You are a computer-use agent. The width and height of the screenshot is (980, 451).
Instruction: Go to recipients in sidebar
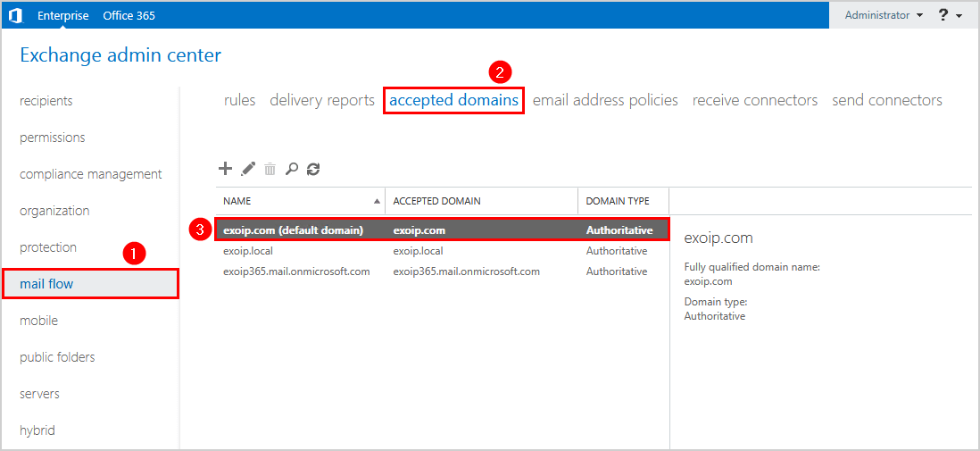(x=46, y=101)
